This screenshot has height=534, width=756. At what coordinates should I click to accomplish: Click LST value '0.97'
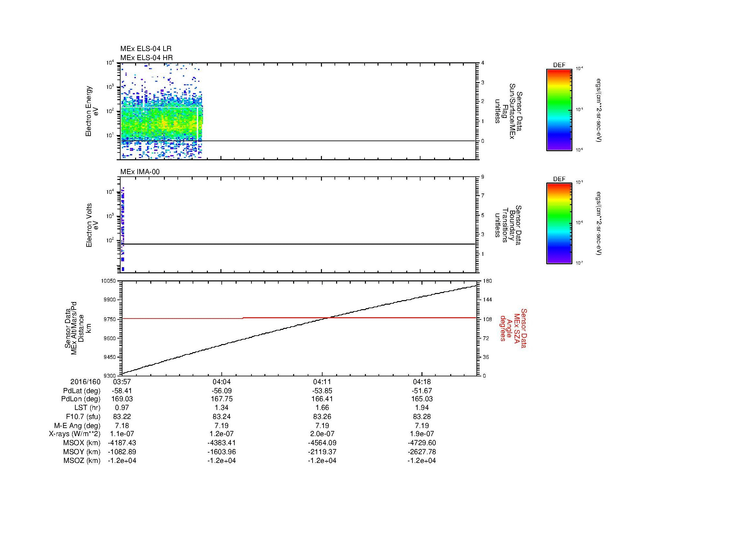122,408
